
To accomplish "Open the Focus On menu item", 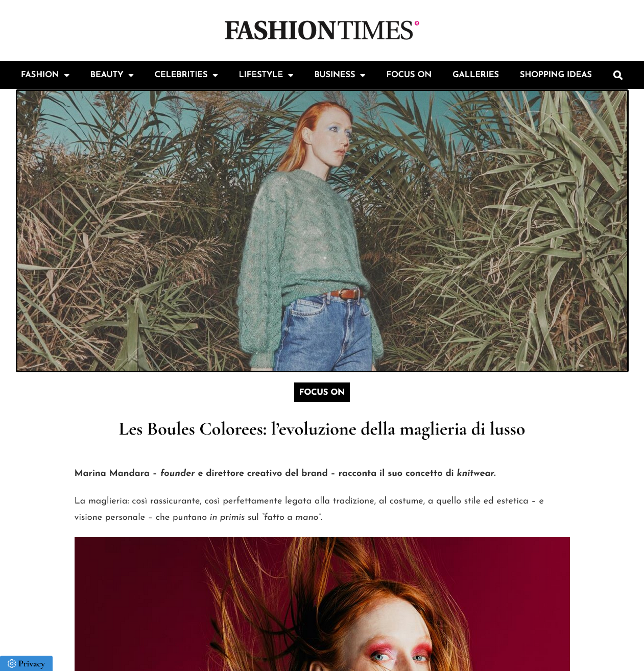I will [409, 75].
